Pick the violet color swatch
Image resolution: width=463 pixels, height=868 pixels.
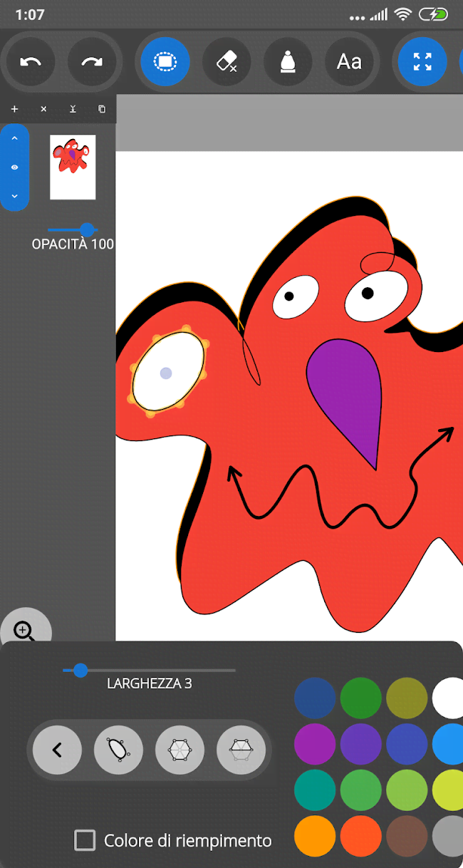pos(361,744)
